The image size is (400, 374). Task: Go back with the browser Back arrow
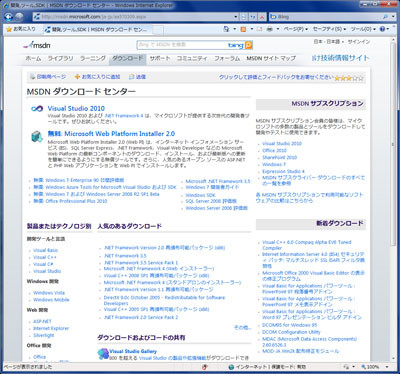click(9, 17)
